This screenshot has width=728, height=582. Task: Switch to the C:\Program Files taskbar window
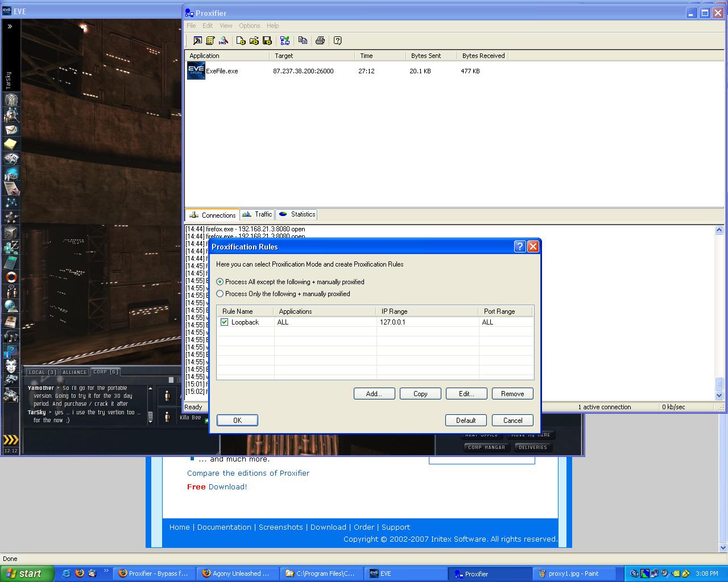point(322,573)
